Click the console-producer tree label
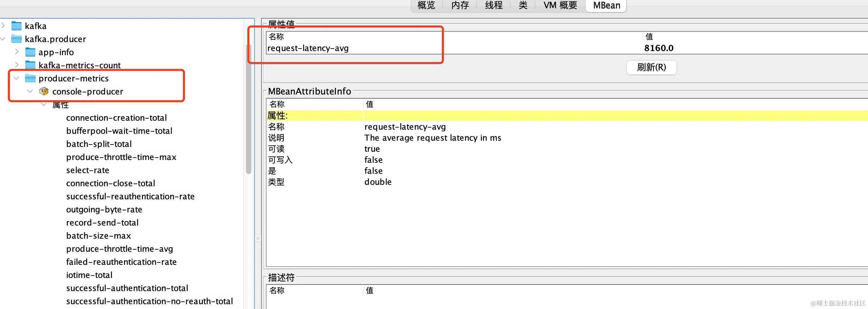The height and width of the screenshot is (309, 868). tap(87, 92)
